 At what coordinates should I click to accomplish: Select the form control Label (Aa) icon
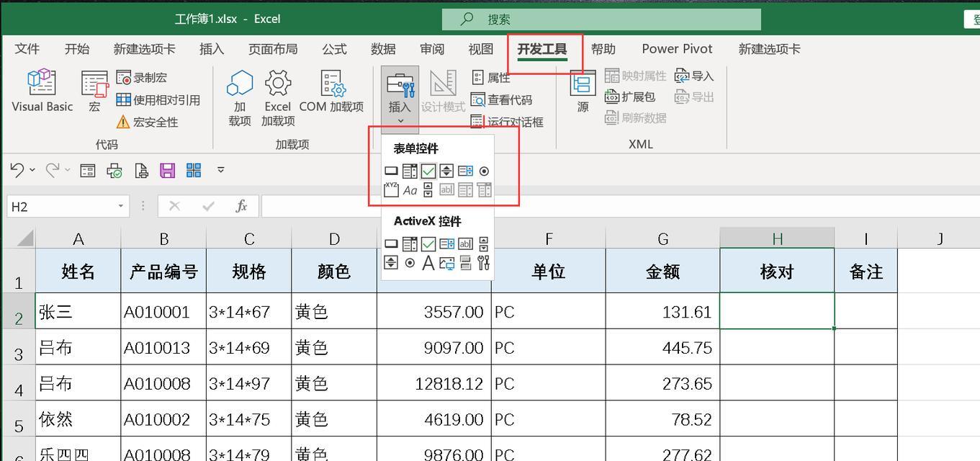(x=410, y=191)
